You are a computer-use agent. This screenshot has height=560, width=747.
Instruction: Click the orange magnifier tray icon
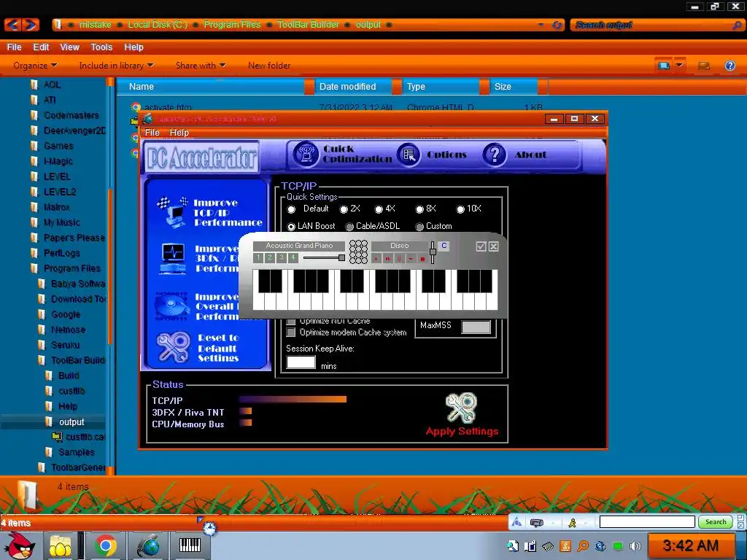click(x=583, y=546)
